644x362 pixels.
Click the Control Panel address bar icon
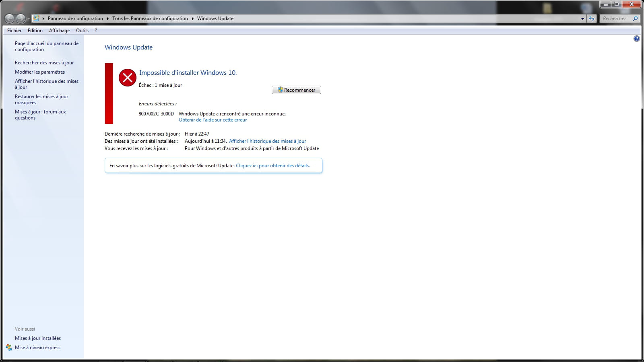[x=36, y=18]
